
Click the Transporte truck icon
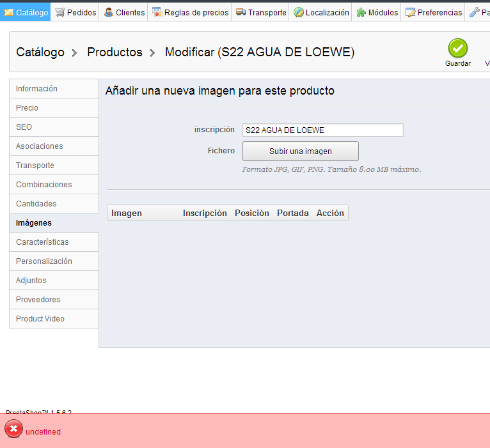coord(241,12)
